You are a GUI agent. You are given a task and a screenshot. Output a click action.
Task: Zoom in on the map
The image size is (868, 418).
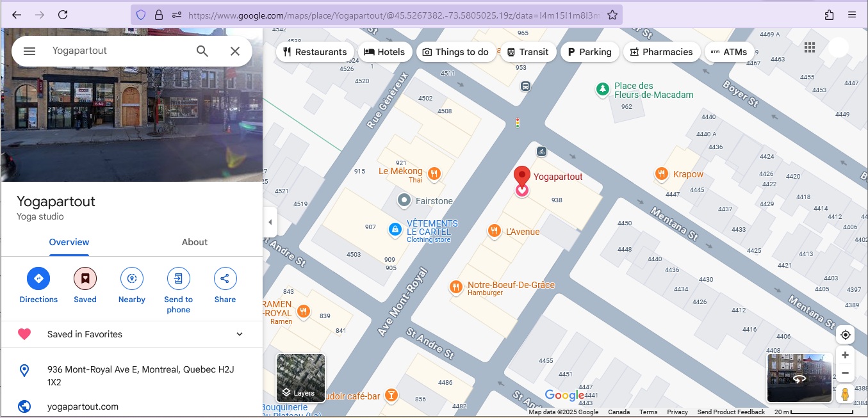point(845,355)
